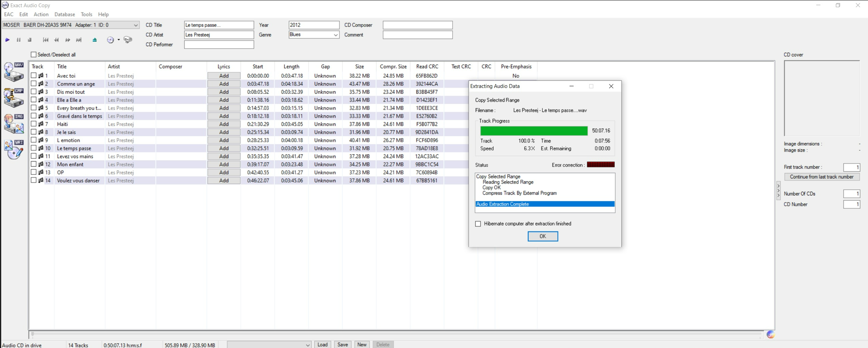
Task: Click the CD Artist input field
Action: 219,35
